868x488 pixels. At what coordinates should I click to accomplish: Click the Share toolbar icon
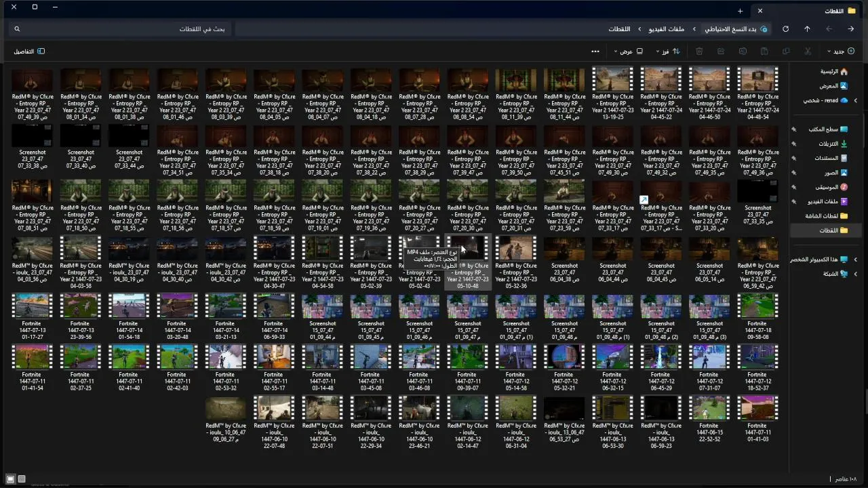(x=721, y=52)
